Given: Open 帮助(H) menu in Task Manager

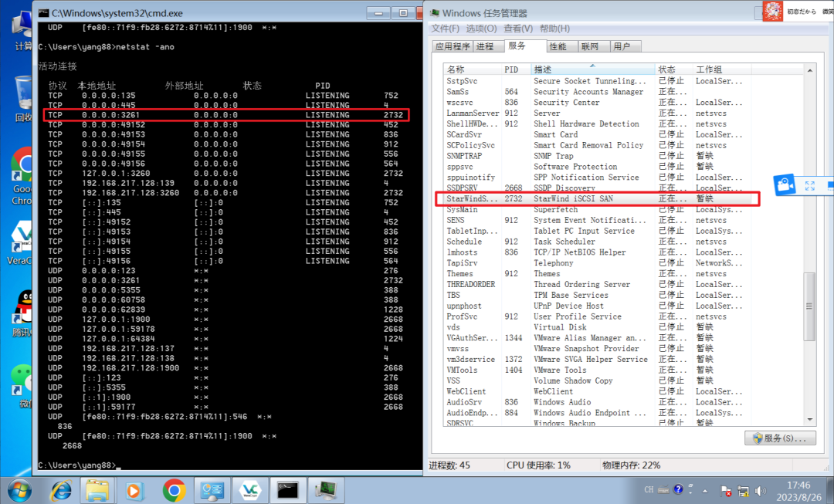Looking at the screenshot, I should (554, 29).
